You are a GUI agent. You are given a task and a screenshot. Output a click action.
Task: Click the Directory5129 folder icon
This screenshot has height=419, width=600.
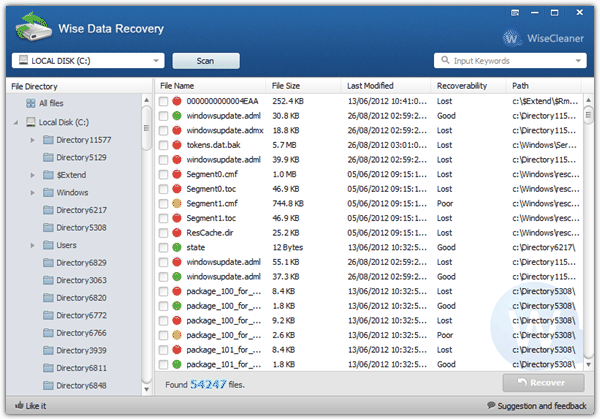pos(48,157)
